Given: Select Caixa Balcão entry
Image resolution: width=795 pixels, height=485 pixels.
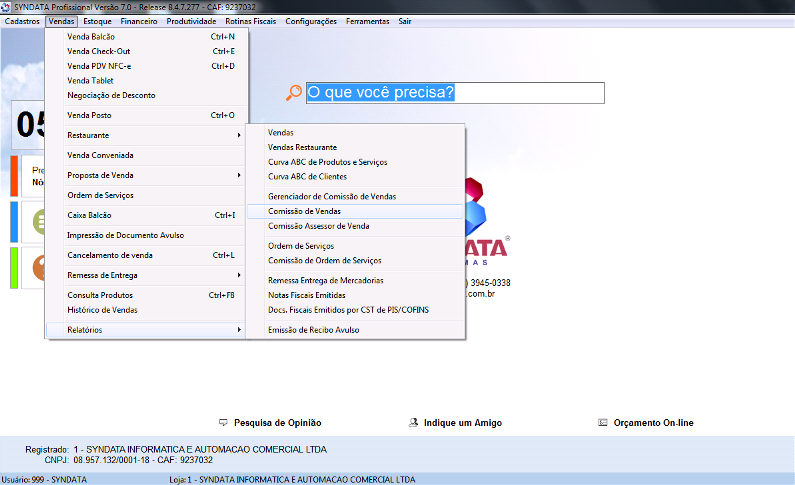Looking at the screenshot, I should (x=146, y=215).
